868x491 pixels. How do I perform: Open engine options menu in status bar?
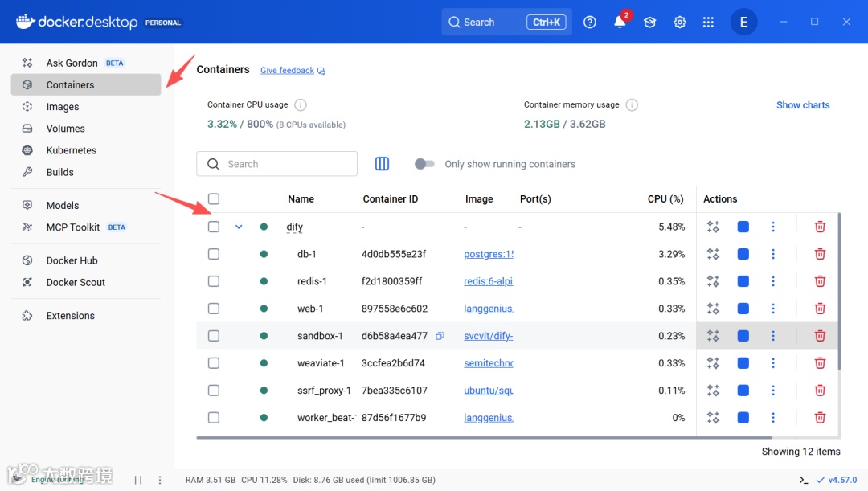coord(160,480)
